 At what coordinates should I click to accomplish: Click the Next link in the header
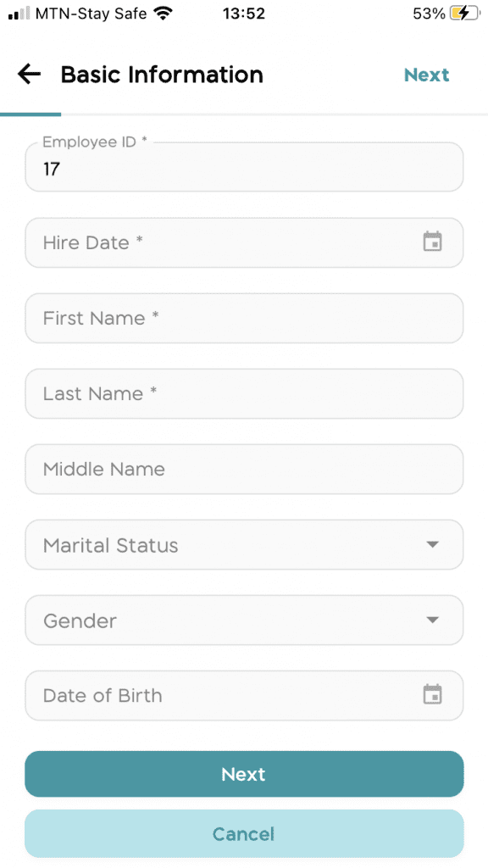pos(426,75)
